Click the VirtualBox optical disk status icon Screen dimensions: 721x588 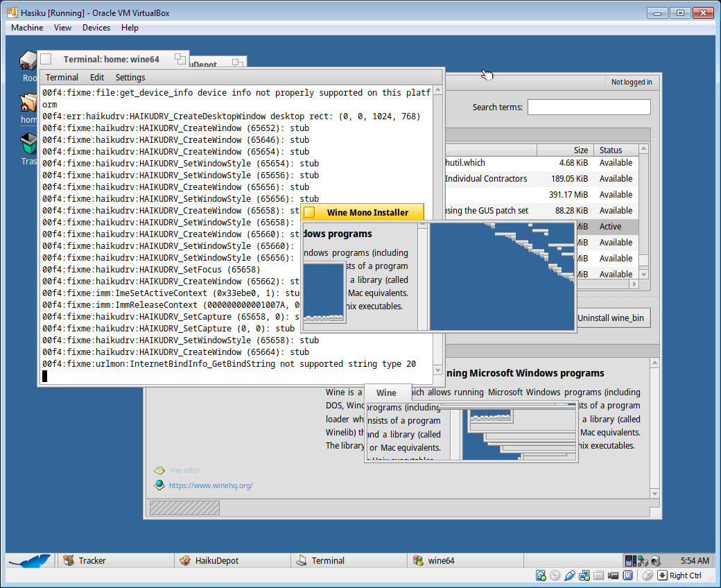point(555,576)
